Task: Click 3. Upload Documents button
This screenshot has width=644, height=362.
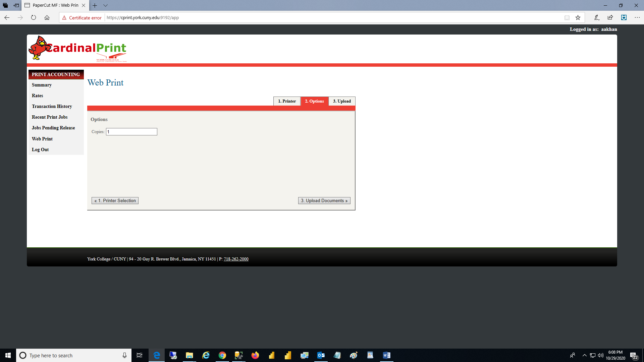Action: (x=324, y=200)
